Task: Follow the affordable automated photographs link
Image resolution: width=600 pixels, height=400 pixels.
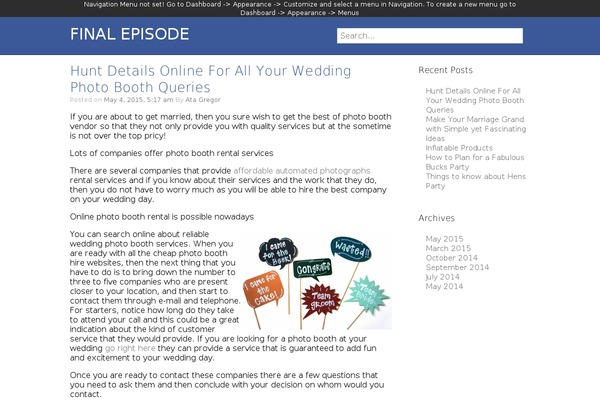Action: [x=302, y=171]
